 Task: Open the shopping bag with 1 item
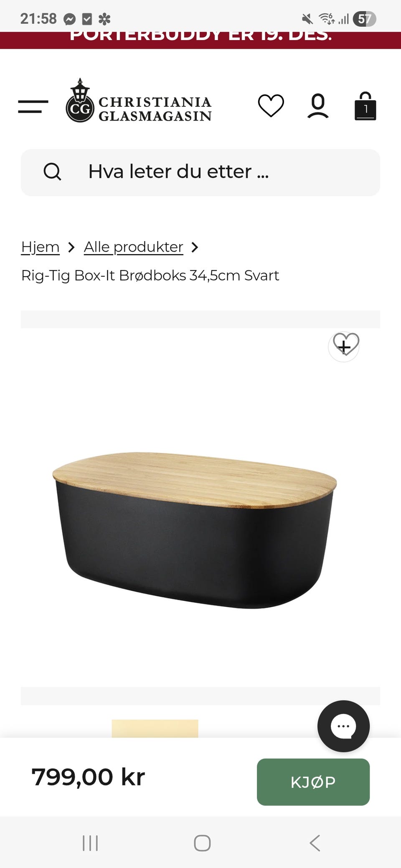365,106
